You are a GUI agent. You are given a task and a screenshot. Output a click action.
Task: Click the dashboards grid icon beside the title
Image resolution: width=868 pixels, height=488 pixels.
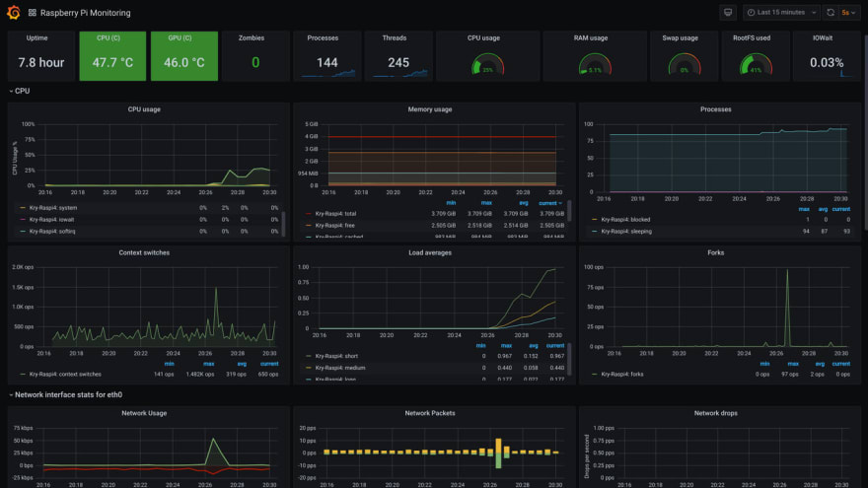33,13
